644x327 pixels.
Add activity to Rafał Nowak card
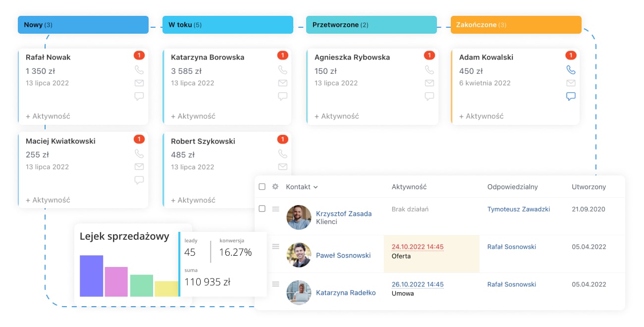tap(48, 116)
